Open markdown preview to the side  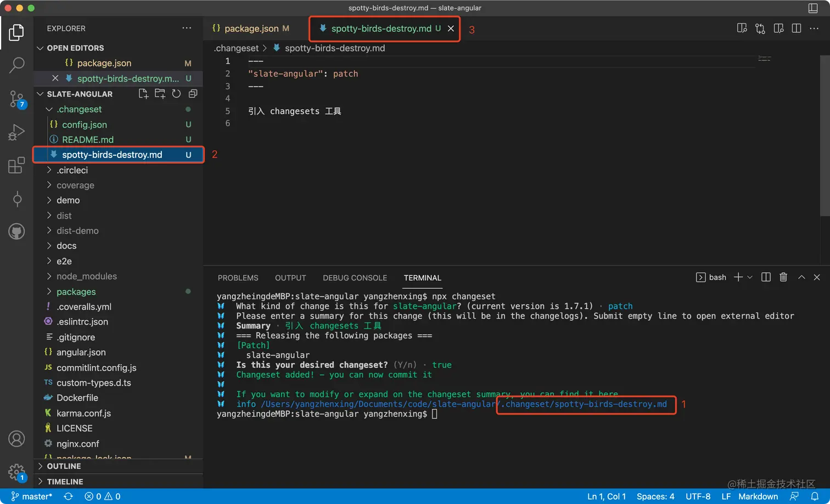pyautogui.click(x=742, y=29)
